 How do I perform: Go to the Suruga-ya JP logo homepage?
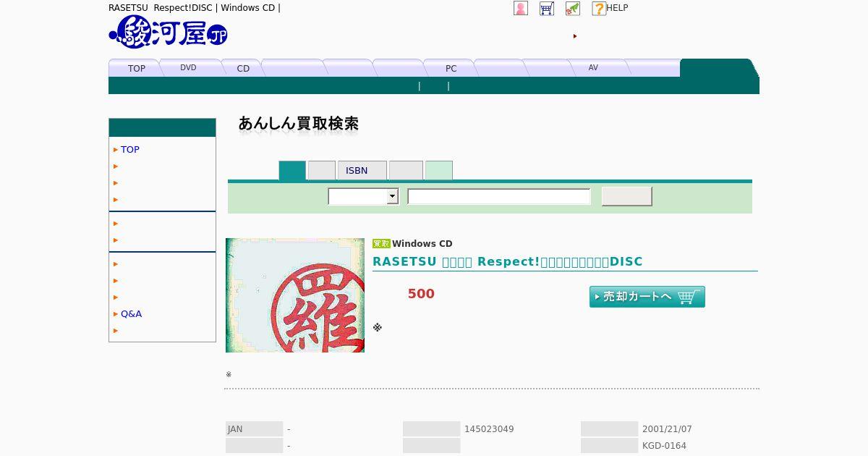pos(169,33)
